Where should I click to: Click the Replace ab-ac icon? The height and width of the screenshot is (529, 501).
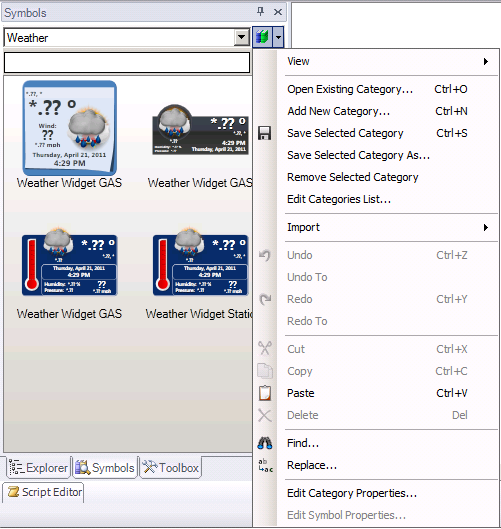[x=265, y=466]
